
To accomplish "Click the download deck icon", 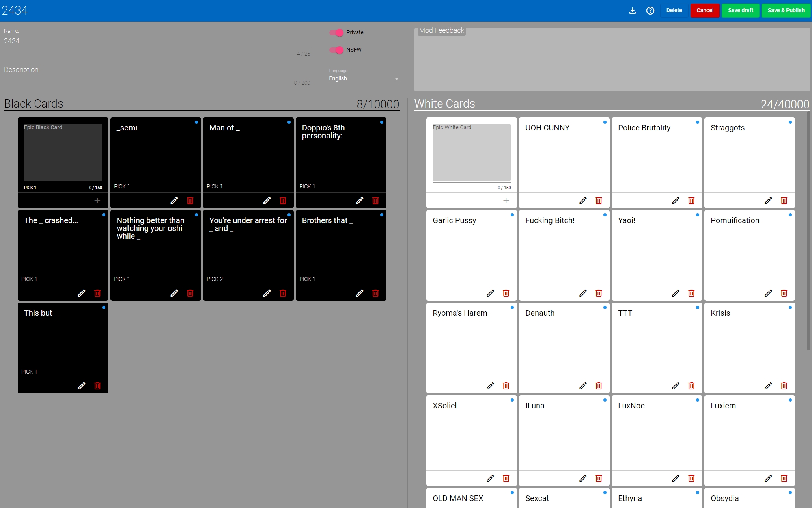I will (x=632, y=11).
